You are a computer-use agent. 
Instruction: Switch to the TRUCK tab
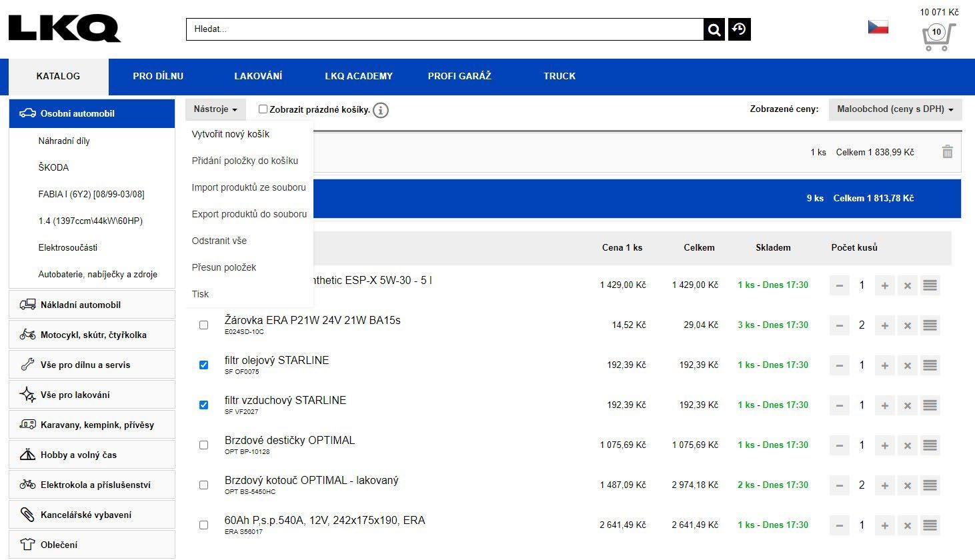(560, 76)
